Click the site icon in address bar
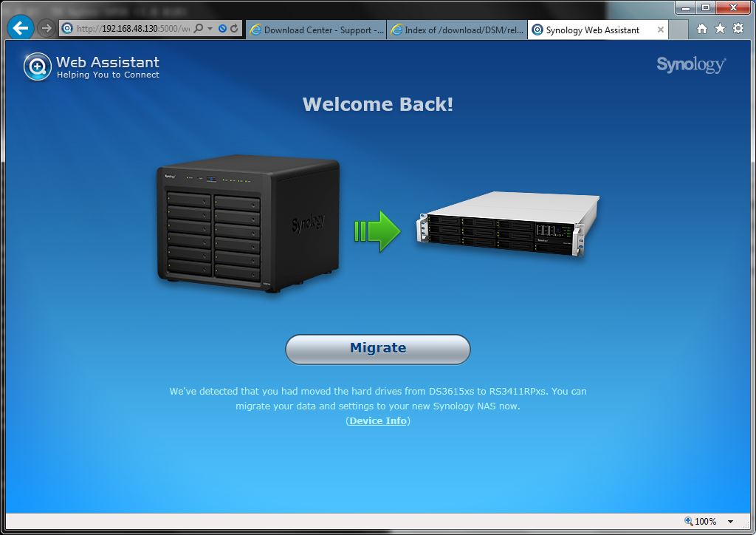The width and height of the screenshot is (756, 535). (67, 29)
